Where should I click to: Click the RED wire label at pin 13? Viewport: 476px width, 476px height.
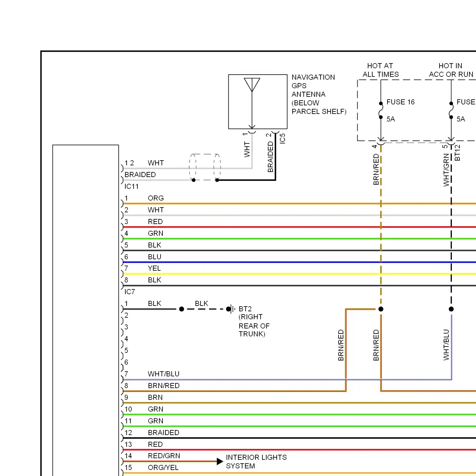(155, 444)
